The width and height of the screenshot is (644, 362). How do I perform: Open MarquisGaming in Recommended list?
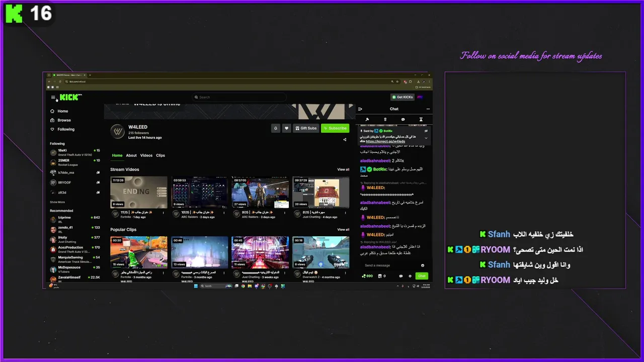point(74,259)
